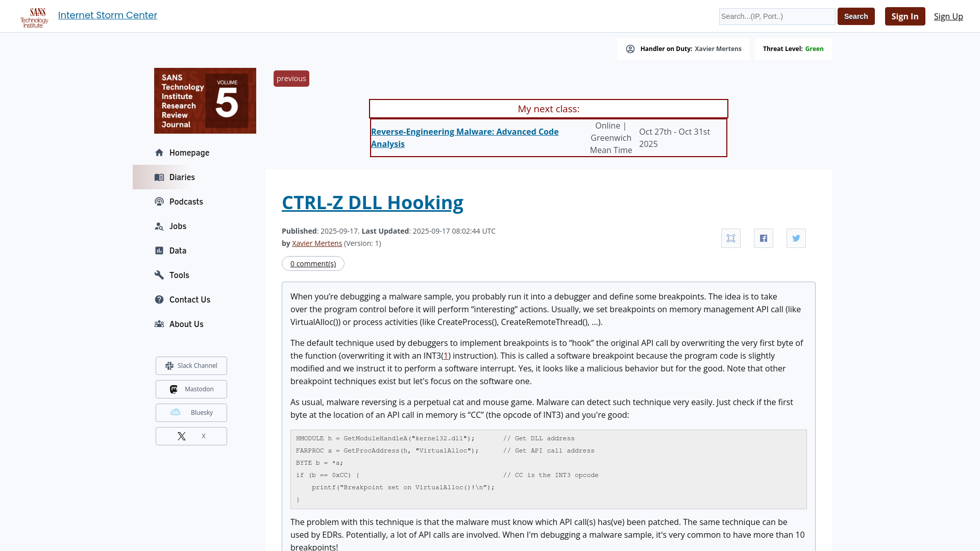Open the Mastodon button label
Screen dimensions: 980x551
pos(199,389)
